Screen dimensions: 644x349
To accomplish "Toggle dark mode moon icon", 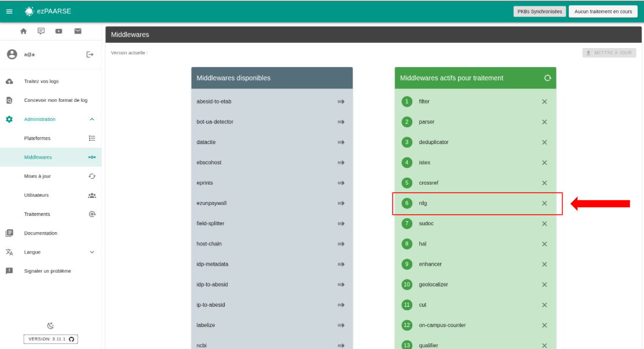I will pos(50,326).
